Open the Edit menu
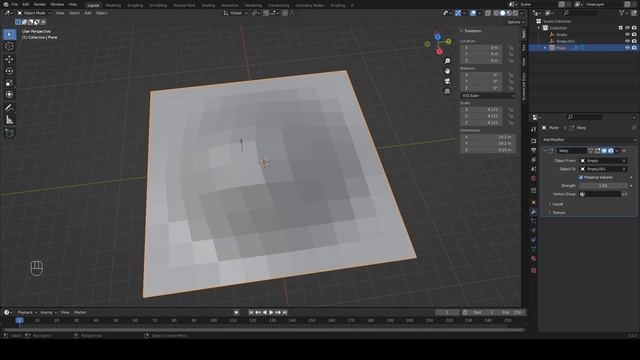Image resolution: width=640 pixels, height=360 pixels. click(26, 4)
